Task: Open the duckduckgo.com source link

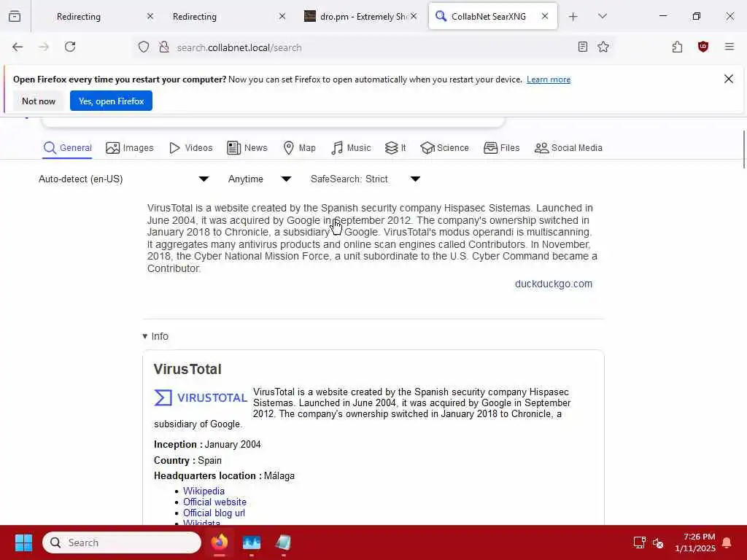Action: coord(553,284)
